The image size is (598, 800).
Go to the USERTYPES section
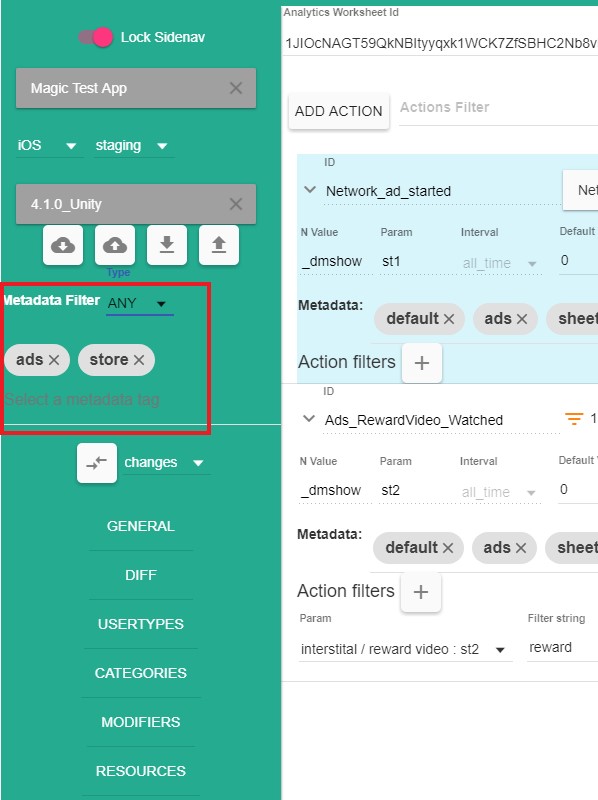click(141, 624)
